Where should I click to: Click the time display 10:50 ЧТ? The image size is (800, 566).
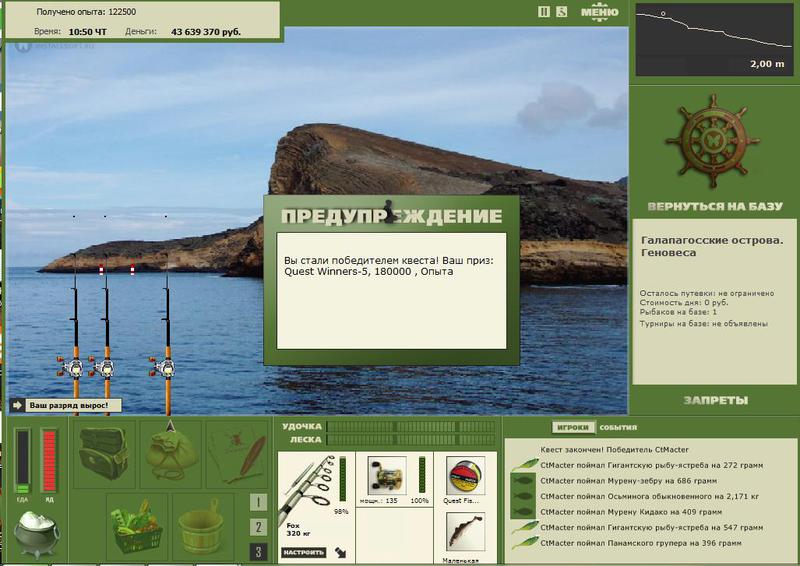pos(87,32)
